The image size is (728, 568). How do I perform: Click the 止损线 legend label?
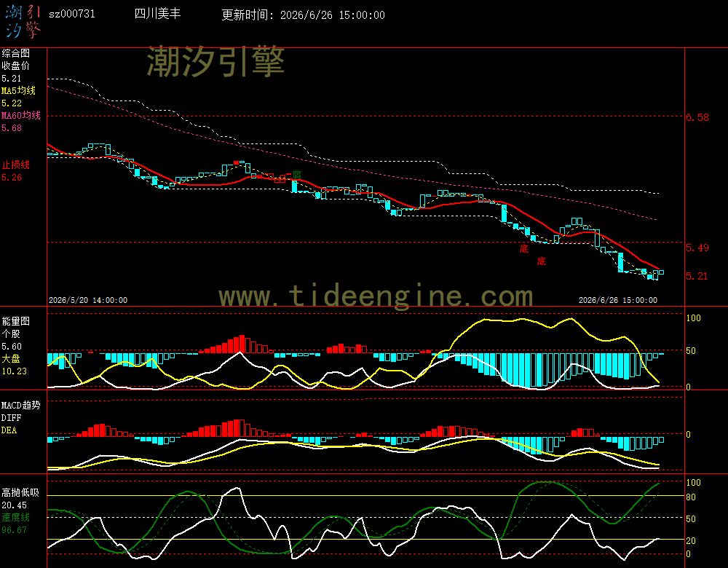click(16, 165)
